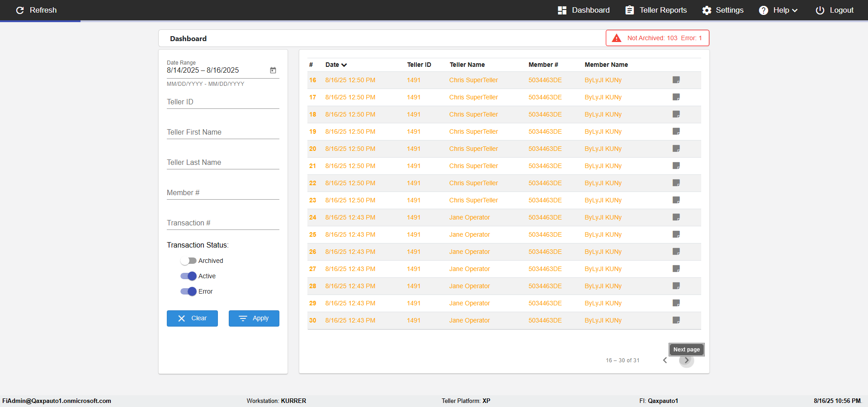The width and height of the screenshot is (868, 407).
Task: Open note icon for transaction row 23
Action: 676,200
